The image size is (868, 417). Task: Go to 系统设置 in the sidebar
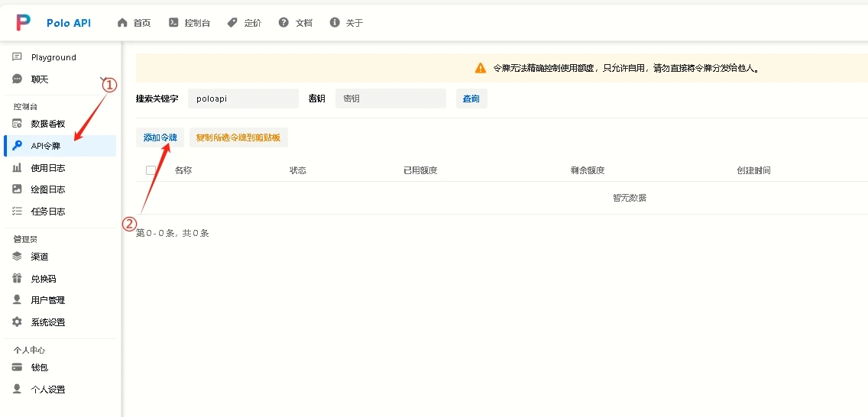(60, 322)
